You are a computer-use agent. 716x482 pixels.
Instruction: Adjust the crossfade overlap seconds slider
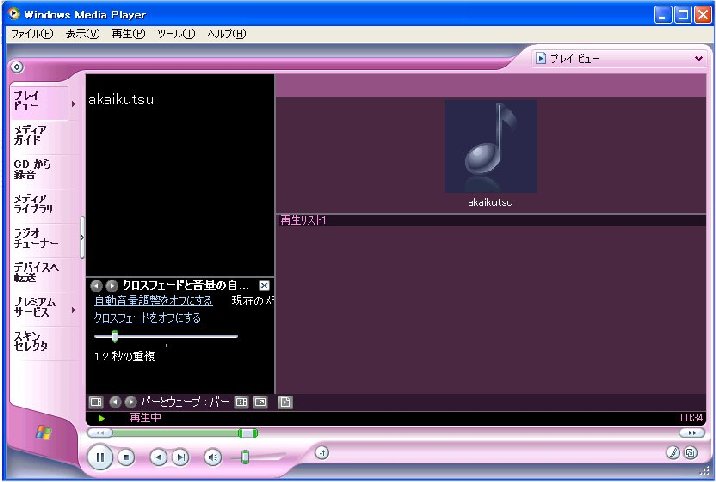tap(115, 336)
